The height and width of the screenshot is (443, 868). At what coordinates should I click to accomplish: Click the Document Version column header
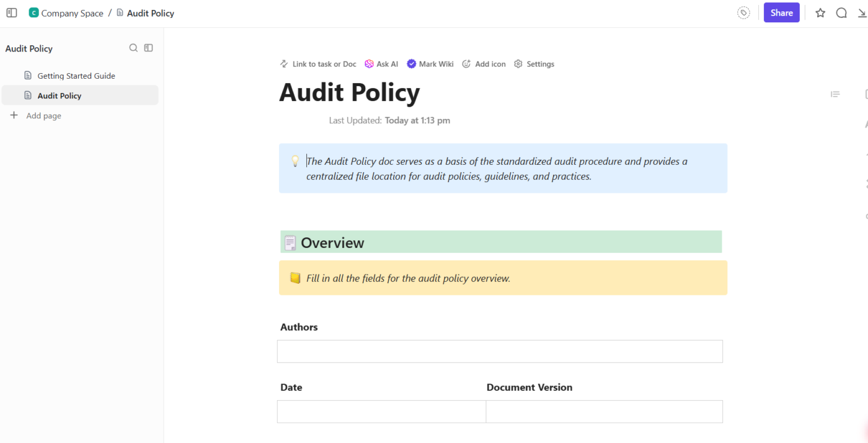(529, 387)
